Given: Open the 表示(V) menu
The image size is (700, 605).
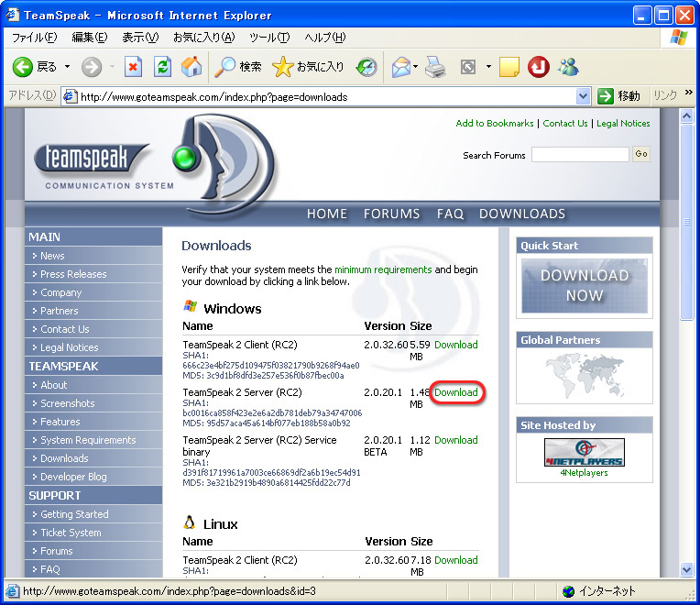Looking at the screenshot, I should pos(140,38).
